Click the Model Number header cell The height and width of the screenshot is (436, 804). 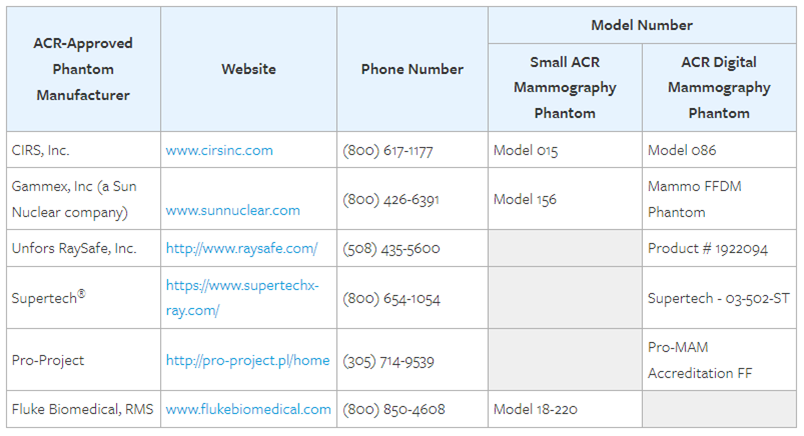coord(641,25)
